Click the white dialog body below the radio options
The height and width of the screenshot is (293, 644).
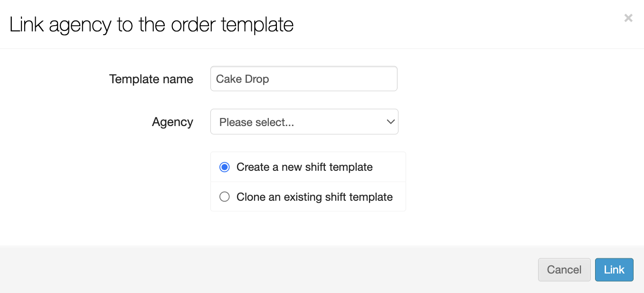pos(308,228)
